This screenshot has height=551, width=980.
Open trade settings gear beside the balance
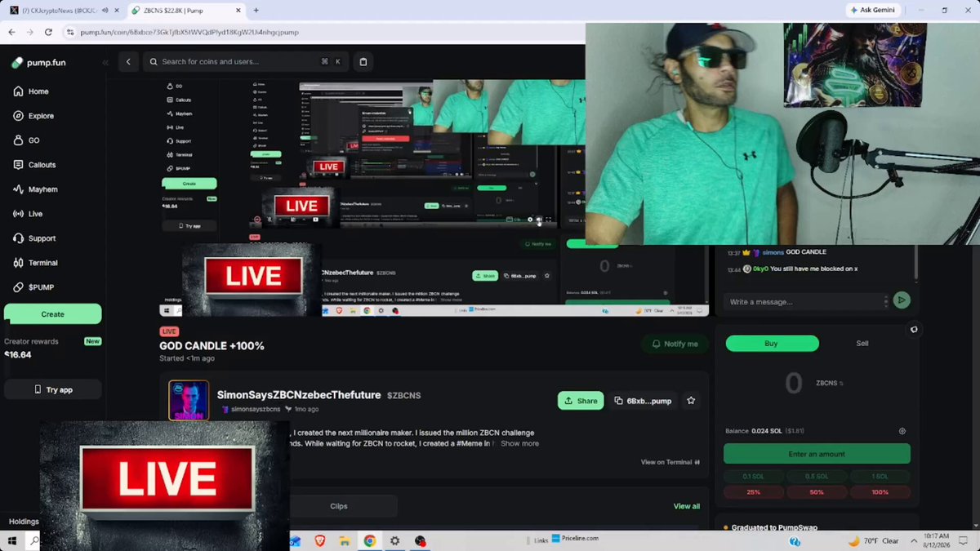(902, 431)
